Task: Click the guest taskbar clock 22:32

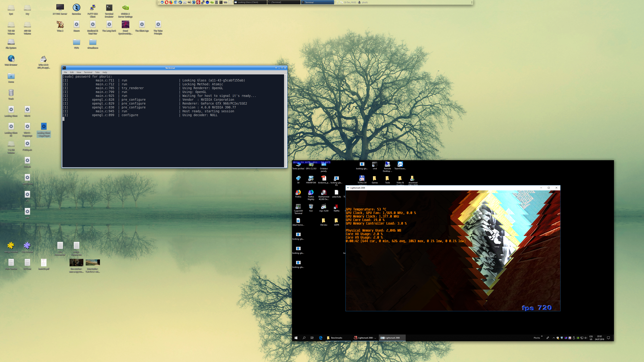Action: click(600, 338)
